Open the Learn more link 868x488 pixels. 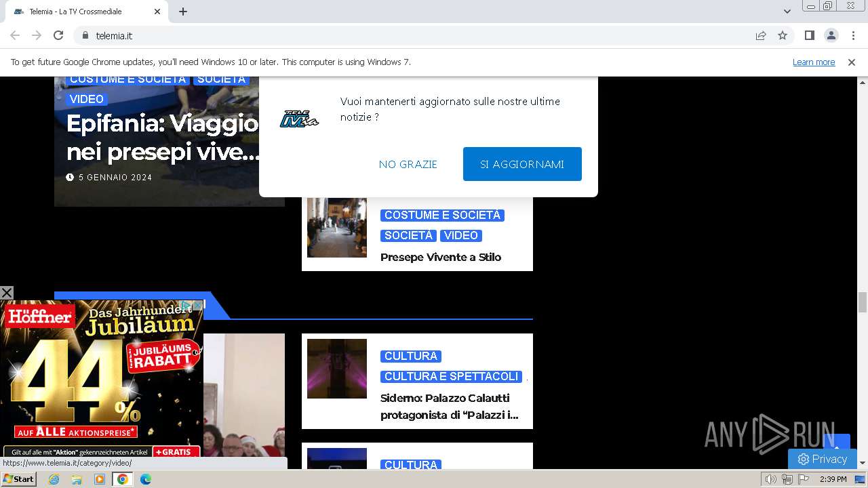[x=814, y=62]
